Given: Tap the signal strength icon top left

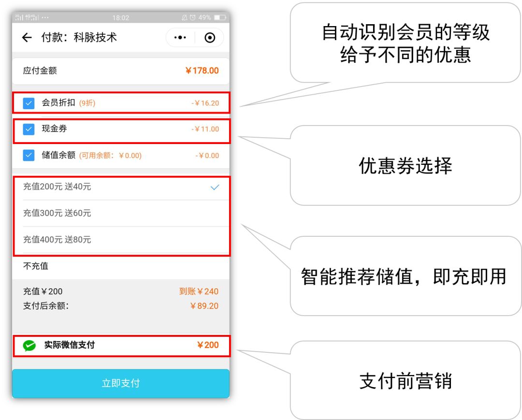Looking at the screenshot, I should 18,17.
